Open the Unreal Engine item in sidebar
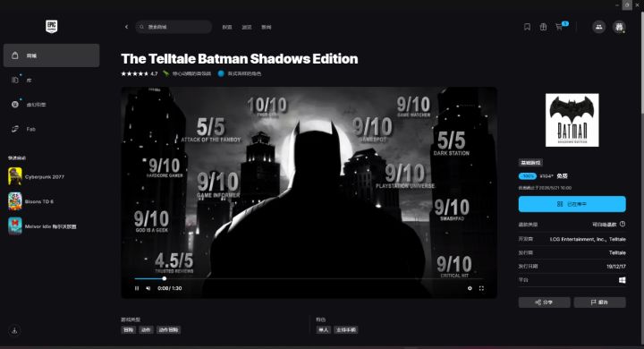644x349 pixels. click(51, 105)
